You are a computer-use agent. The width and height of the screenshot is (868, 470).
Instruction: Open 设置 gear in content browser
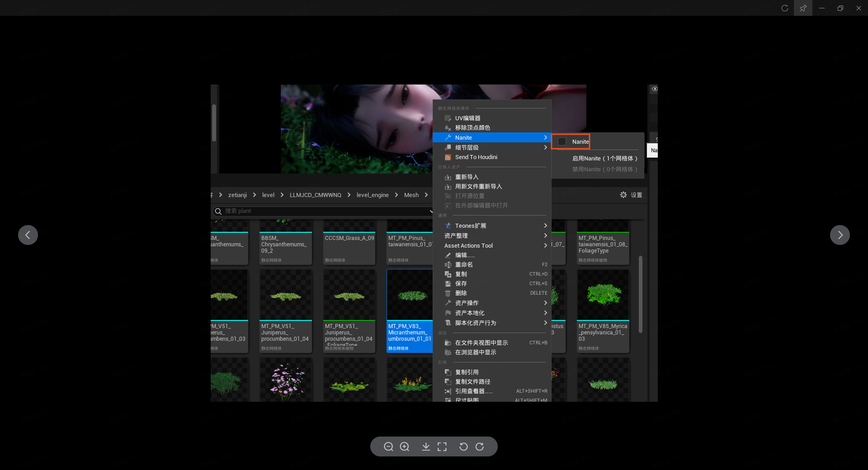[x=631, y=195]
